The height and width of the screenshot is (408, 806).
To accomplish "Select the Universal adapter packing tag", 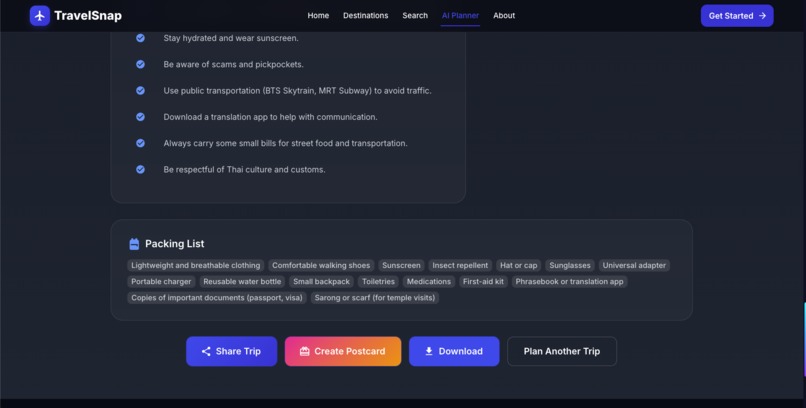I will (x=634, y=266).
